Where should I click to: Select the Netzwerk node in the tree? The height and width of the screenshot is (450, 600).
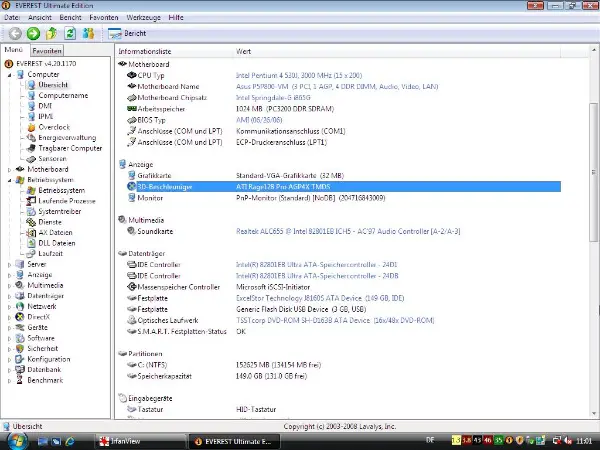pos(43,306)
